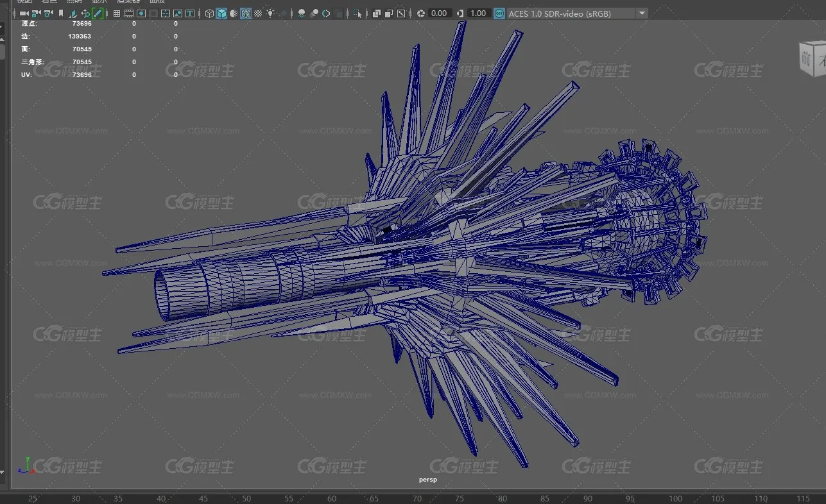Switch to Wireframe cube display icon

(x=209, y=13)
